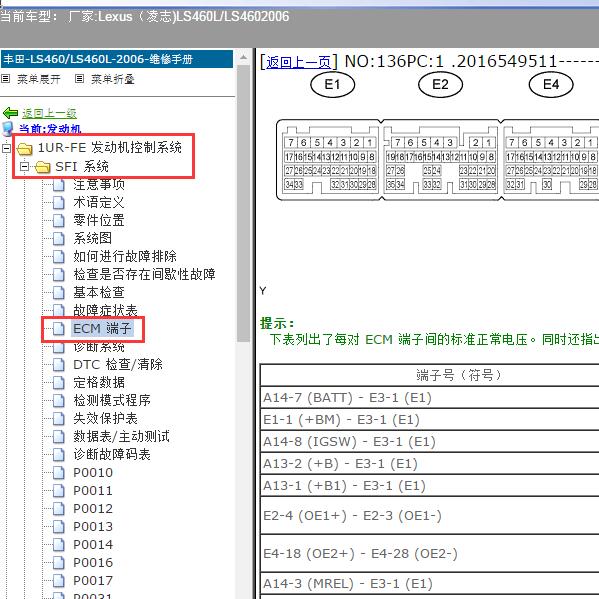Click the page icon beside P0014
The height and width of the screenshot is (599, 599).
click(x=58, y=544)
